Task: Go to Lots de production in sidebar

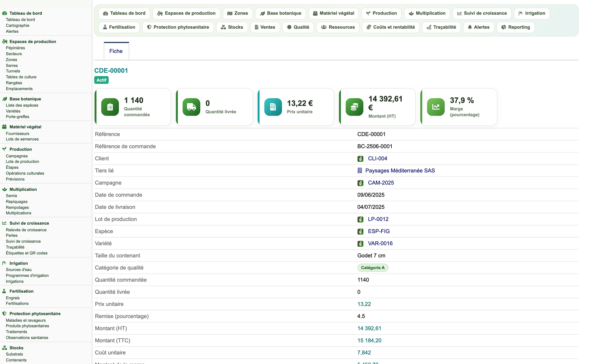Action: click(x=22, y=162)
